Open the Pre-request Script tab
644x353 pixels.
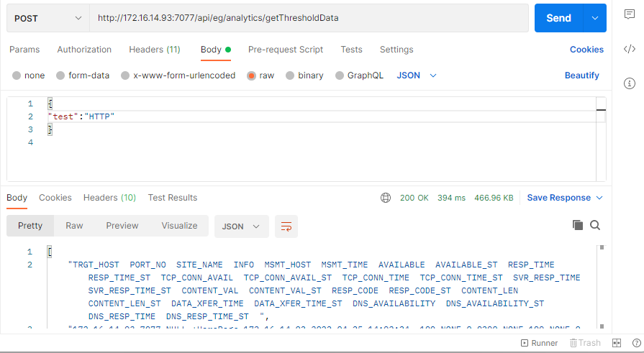286,50
